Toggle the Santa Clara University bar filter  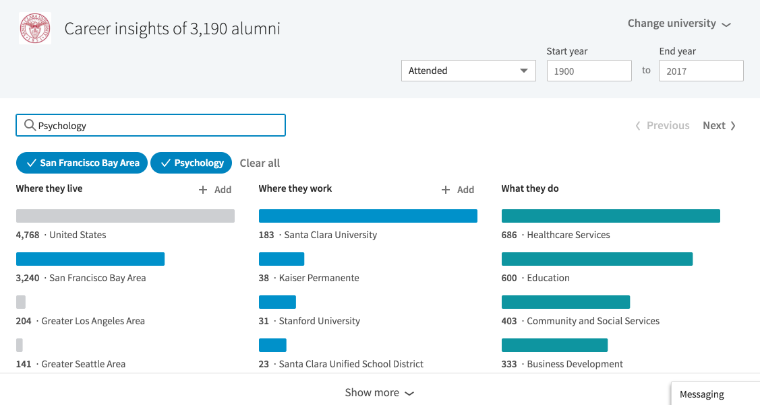[x=367, y=215]
